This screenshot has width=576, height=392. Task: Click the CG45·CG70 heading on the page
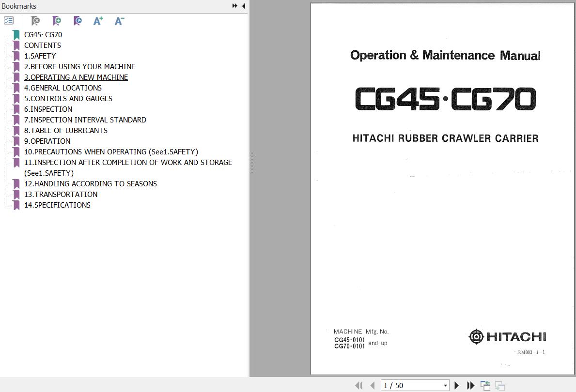(445, 99)
